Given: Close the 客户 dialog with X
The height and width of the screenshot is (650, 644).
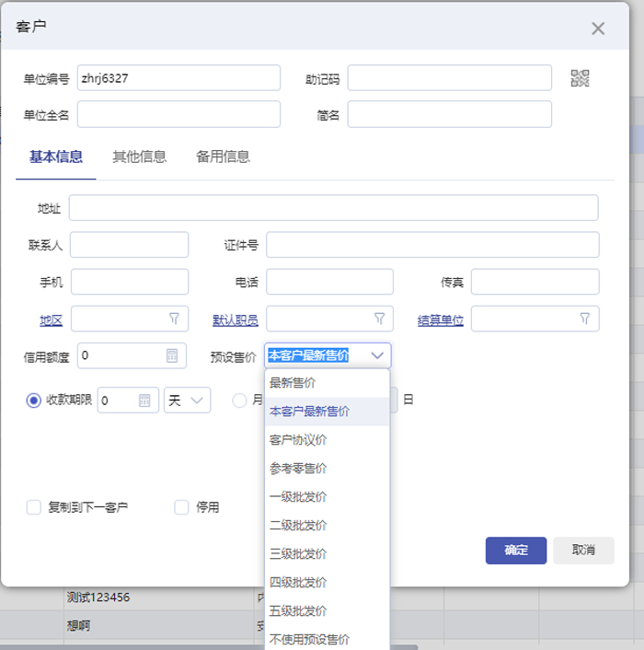Looking at the screenshot, I should pyautogui.click(x=598, y=29).
